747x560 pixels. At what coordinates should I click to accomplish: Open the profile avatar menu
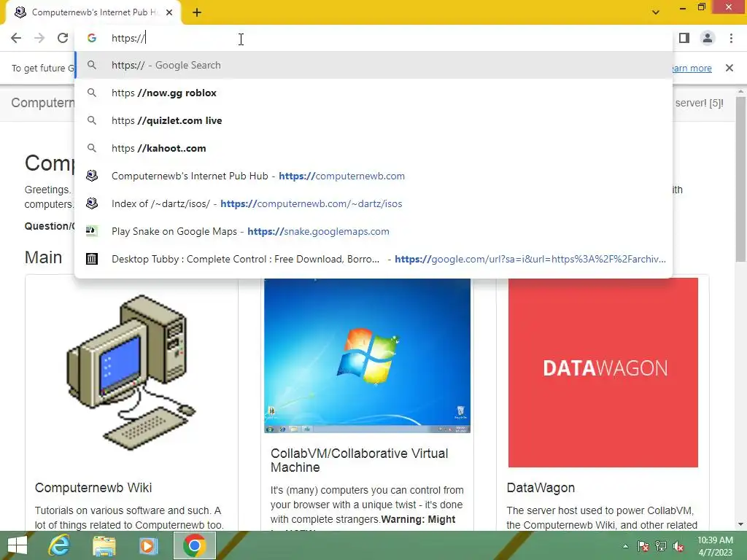tap(708, 38)
